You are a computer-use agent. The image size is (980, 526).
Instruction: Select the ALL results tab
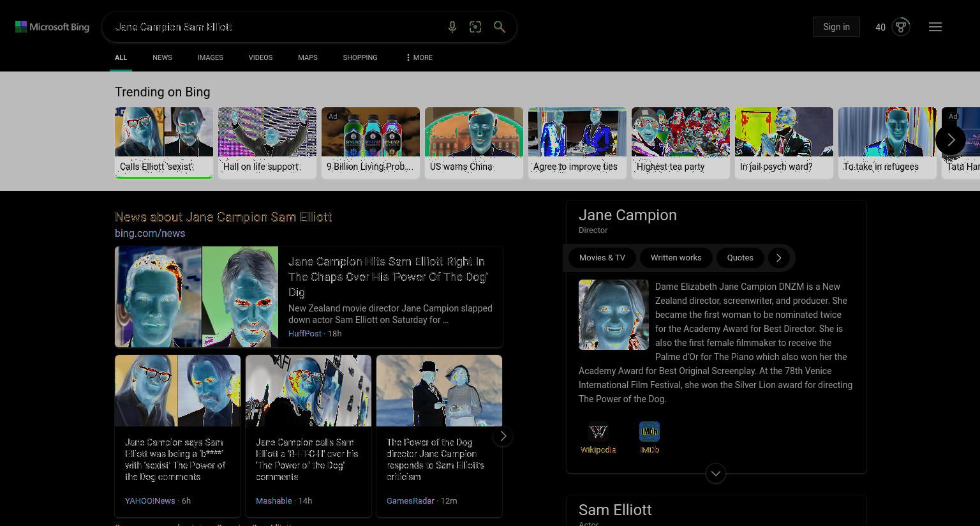pos(121,57)
